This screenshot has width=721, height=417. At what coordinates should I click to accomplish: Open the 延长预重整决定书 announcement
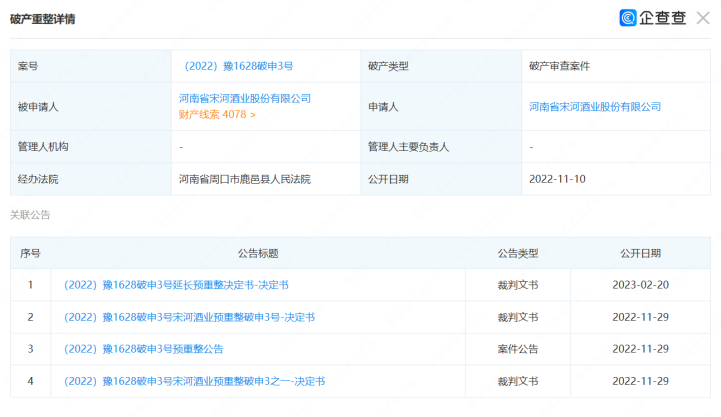click(x=175, y=285)
